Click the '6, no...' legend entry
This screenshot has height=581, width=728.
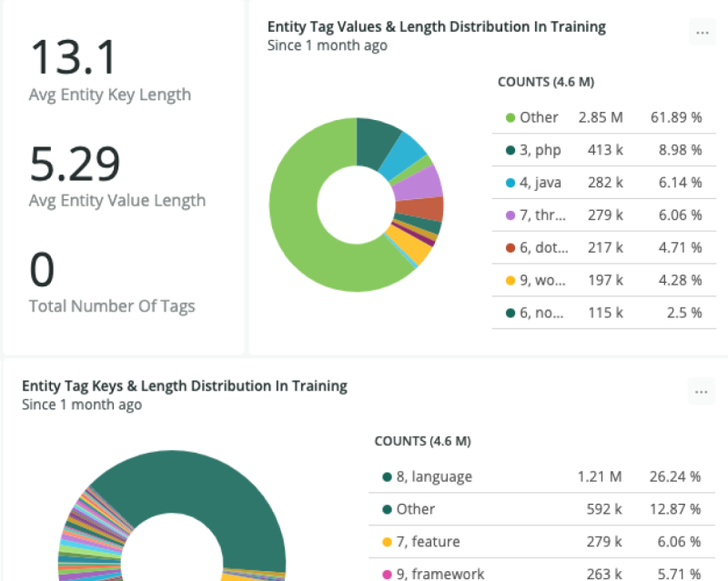point(541,313)
